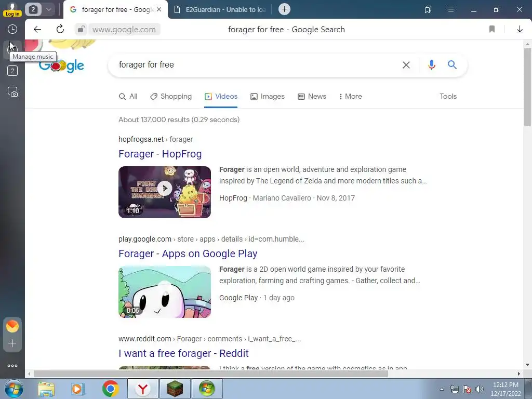
Task: Open Google Chrome from taskbar
Action: tap(110, 389)
